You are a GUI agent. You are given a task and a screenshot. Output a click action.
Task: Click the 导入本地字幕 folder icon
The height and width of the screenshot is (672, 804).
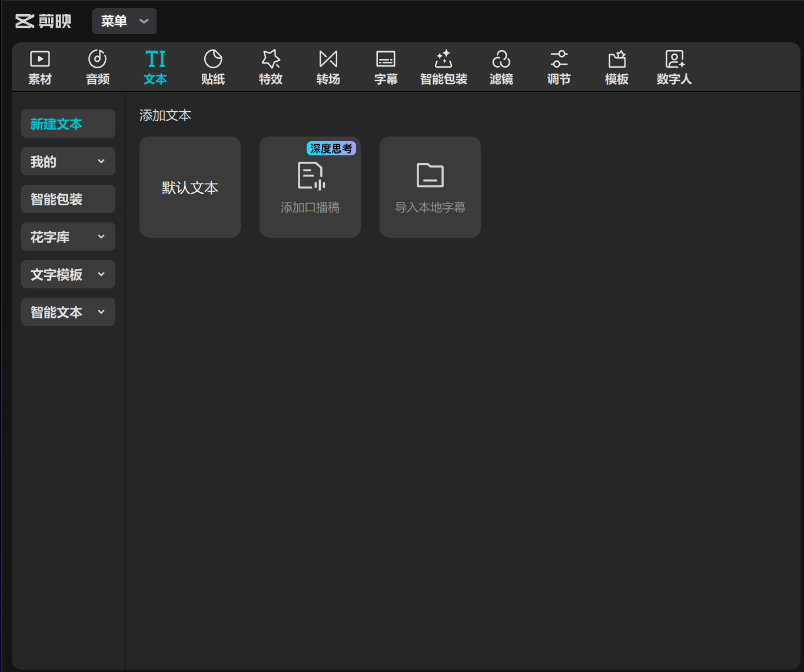click(x=430, y=175)
